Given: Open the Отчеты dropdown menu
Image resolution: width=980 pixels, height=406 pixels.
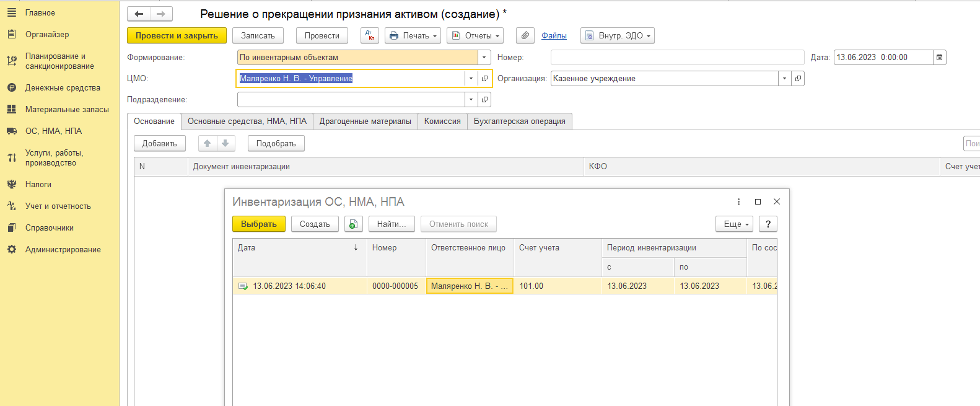Looking at the screenshot, I should point(475,35).
